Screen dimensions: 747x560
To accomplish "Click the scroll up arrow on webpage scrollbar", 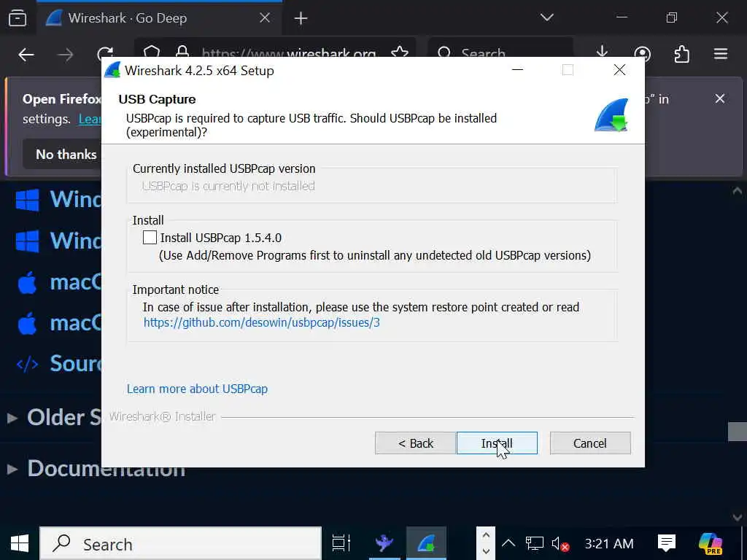I will [x=737, y=192].
